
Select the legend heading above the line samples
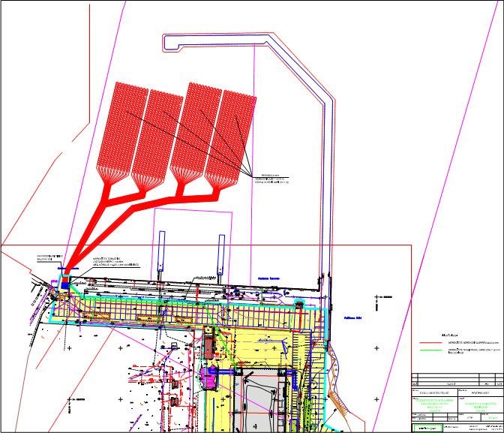coord(449,335)
